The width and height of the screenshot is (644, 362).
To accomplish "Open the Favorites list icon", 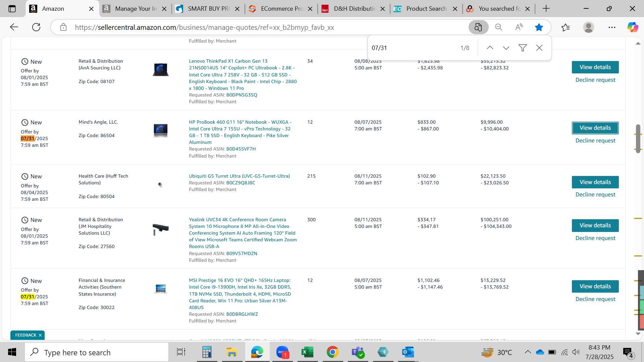I will coord(566,27).
